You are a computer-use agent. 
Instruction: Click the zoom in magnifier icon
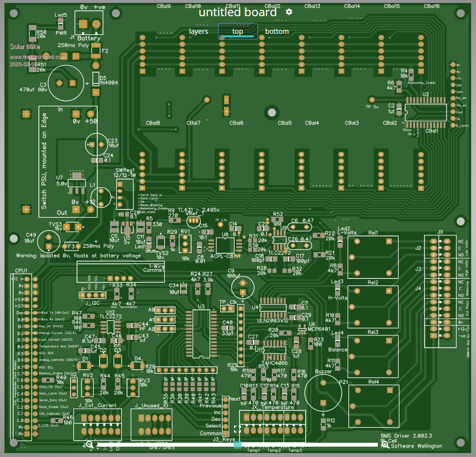pyautogui.click(x=385, y=445)
